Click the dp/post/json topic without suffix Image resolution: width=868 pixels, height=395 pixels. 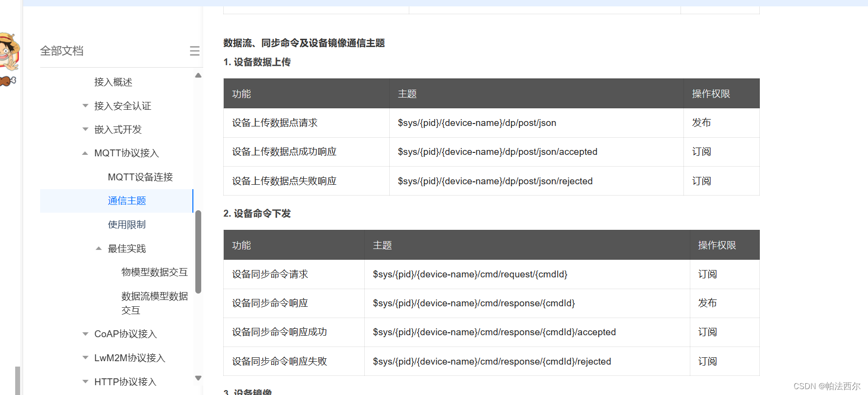[x=537, y=123]
